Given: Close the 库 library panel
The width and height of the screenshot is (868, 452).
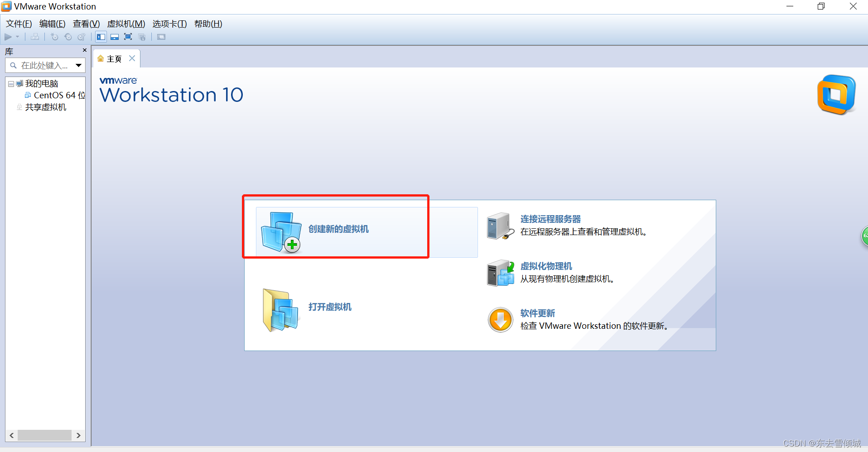Looking at the screenshot, I should click(85, 50).
